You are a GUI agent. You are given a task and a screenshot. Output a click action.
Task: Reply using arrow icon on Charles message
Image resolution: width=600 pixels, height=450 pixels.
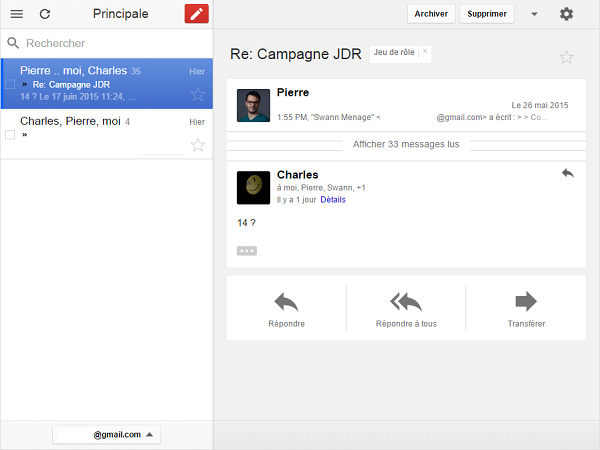(x=568, y=173)
